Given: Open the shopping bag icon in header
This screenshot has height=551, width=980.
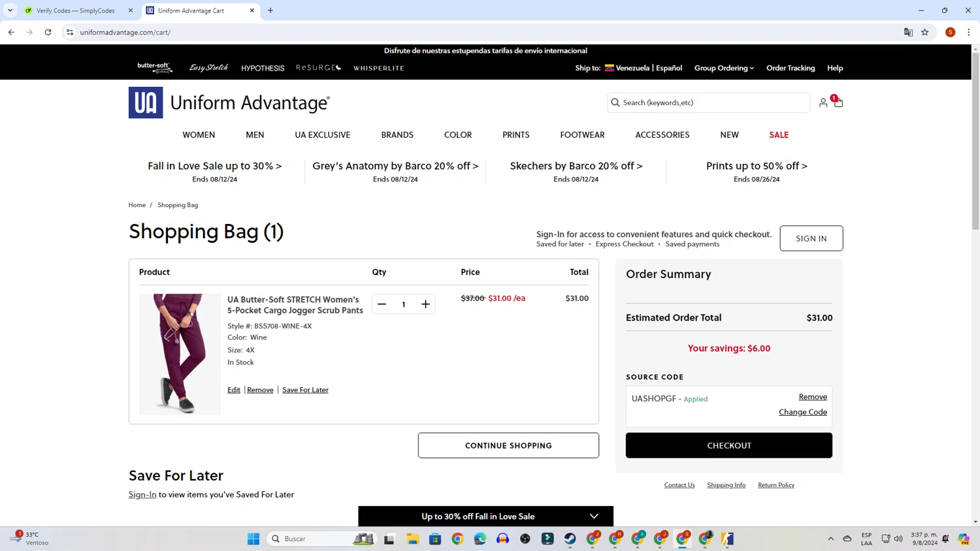Looking at the screenshot, I should [838, 102].
